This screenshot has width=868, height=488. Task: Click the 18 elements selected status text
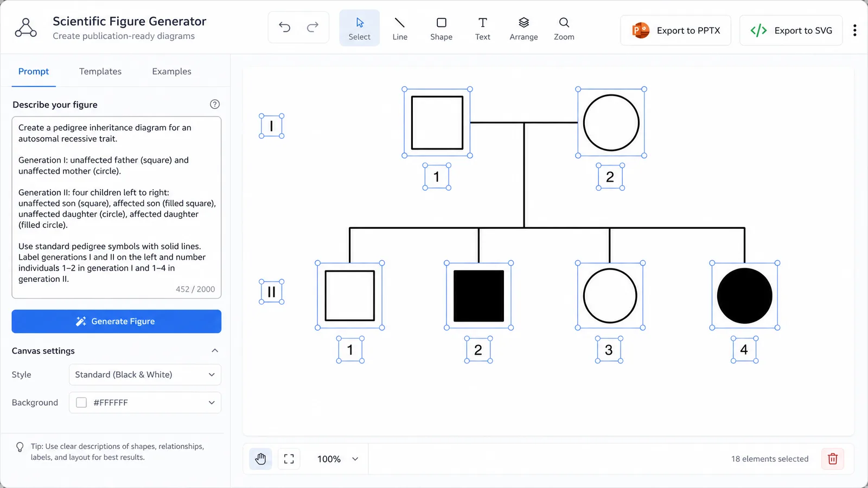pyautogui.click(x=770, y=459)
